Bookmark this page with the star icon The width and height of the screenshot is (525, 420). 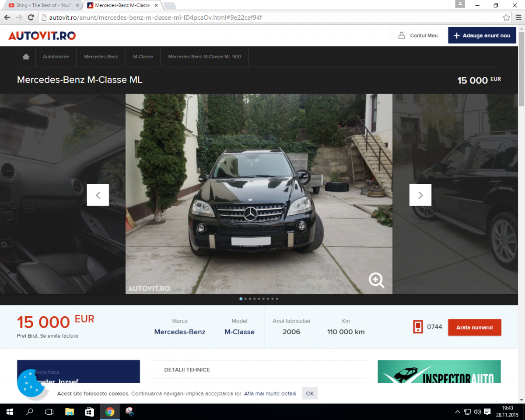click(506, 17)
